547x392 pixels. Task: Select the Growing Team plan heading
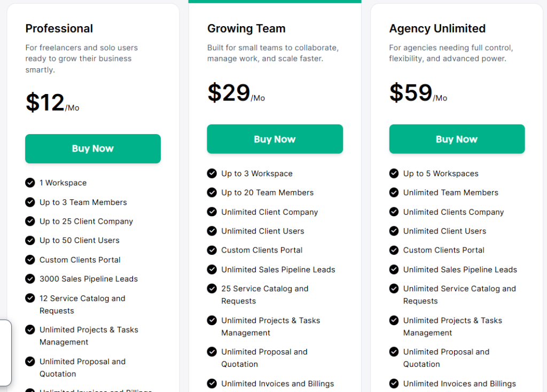246,29
